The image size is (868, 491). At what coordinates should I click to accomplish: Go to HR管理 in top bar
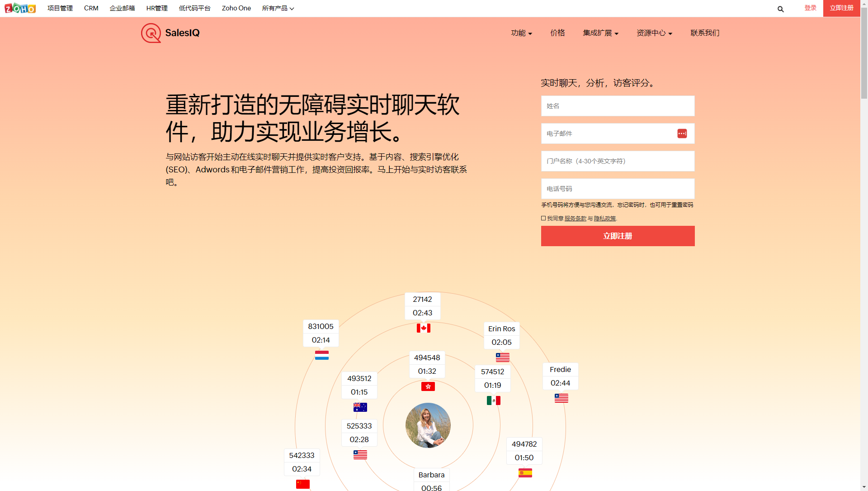[157, 8]
